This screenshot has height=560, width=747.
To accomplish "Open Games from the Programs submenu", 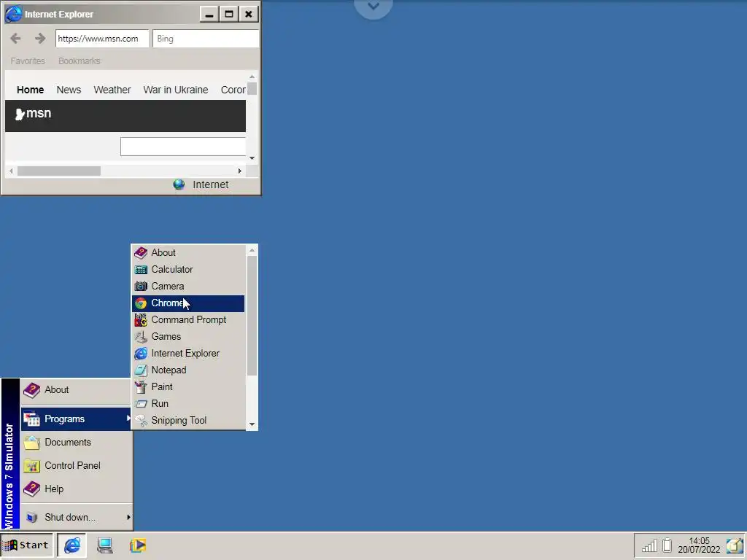I will 188,337.
